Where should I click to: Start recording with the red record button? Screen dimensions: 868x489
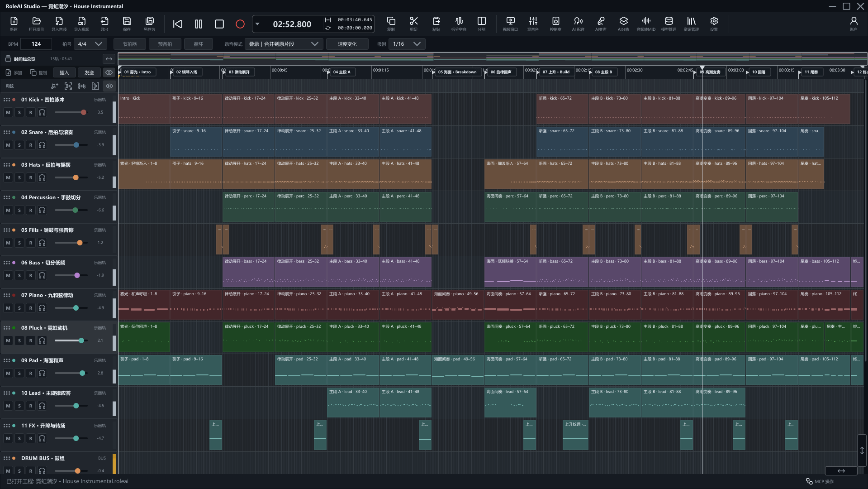click(x=240, y=24)
